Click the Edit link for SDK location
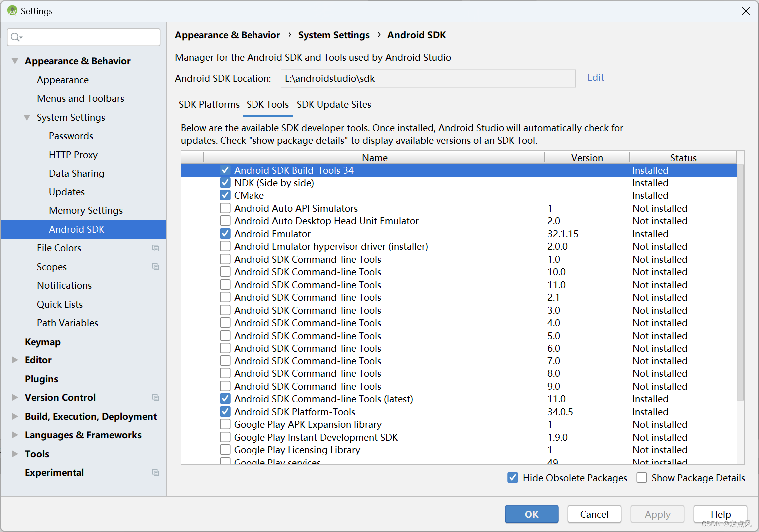This screenshot has height=532, width=759. point(596,77)
